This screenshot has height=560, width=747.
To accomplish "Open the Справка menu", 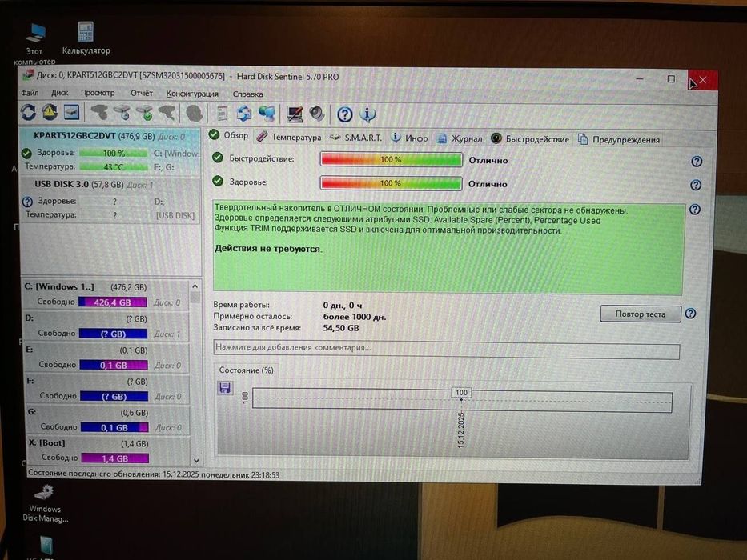I will [x=247, y=94].
